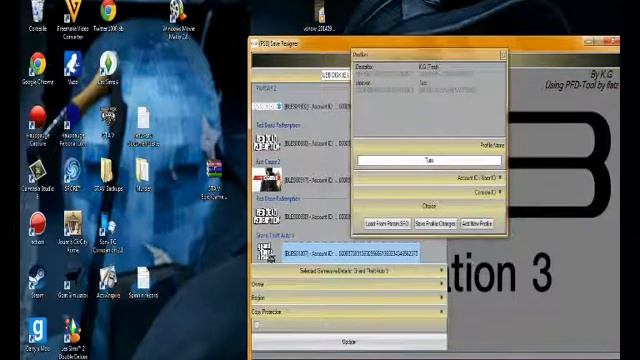Close the Profiles dialog

click(x=503, y=54)
